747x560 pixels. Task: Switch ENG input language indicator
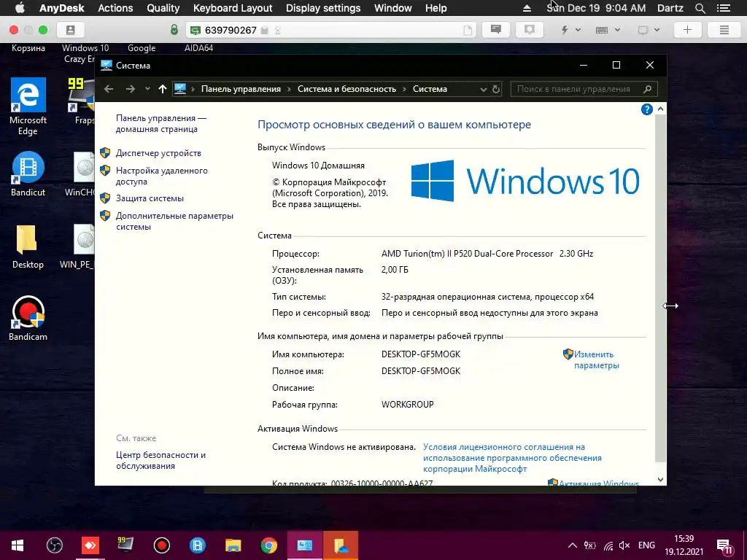click(x=646, y=545)
